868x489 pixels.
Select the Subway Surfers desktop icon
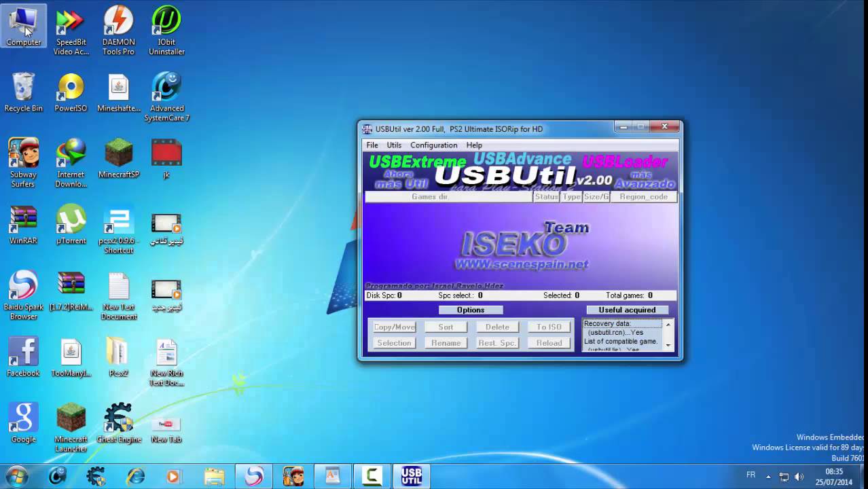[23, 163]
